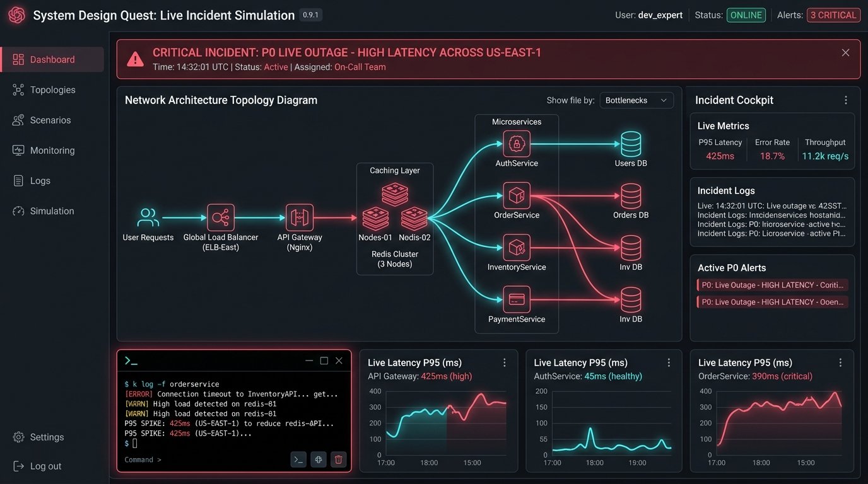This screenshot has width=868, height=484.
Task: Select the Orders DB database icon
Action: (631, 196)
